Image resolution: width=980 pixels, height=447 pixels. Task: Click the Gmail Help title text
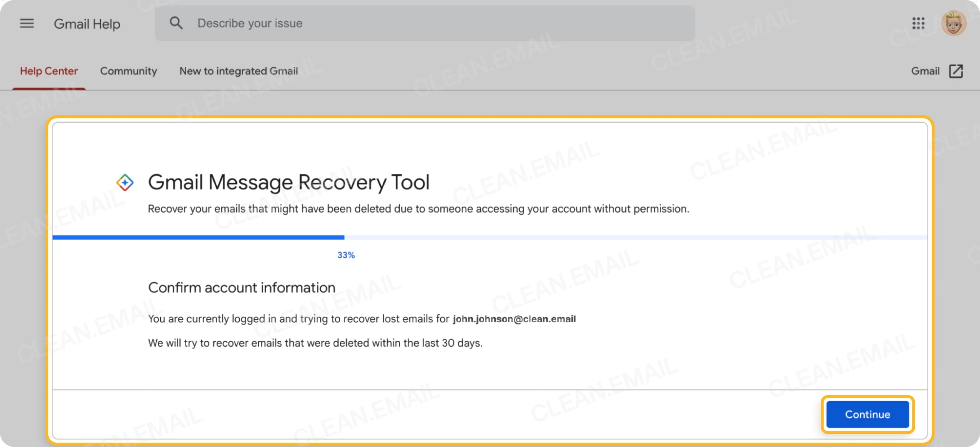tap(87, 23)
